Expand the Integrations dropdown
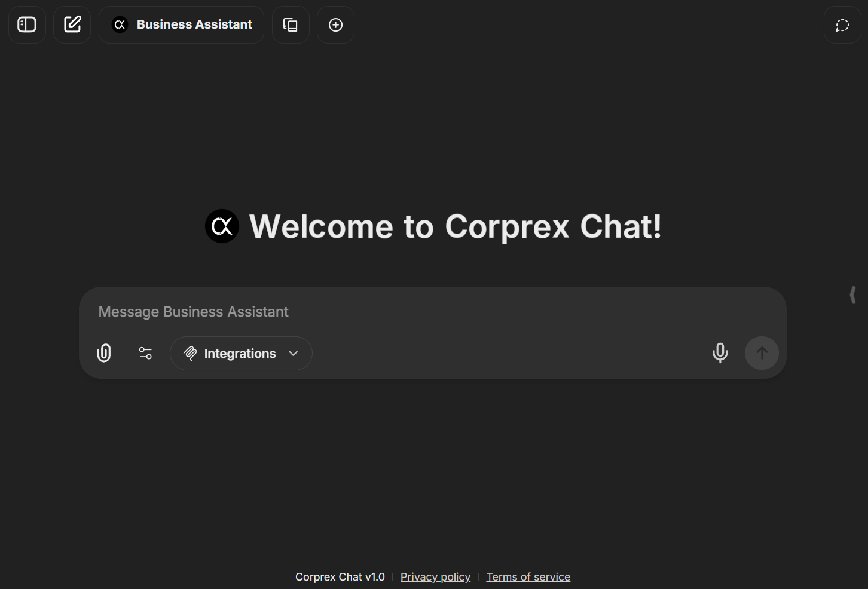Viewport: 868px width, 589px height. (x=293, y=353)
